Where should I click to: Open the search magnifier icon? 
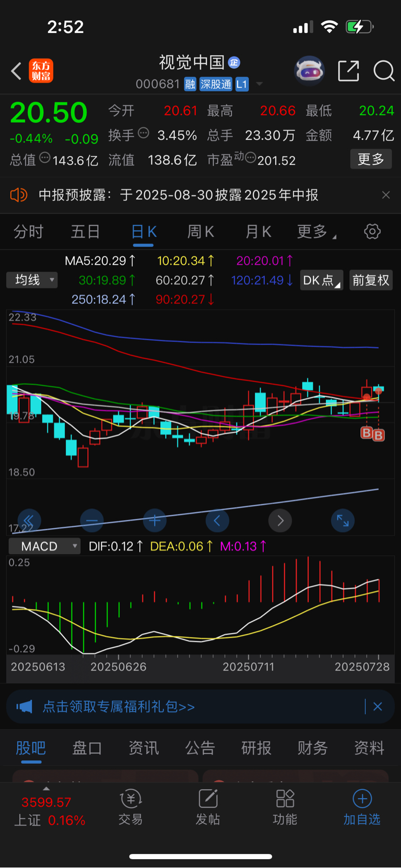click(384, 71)
